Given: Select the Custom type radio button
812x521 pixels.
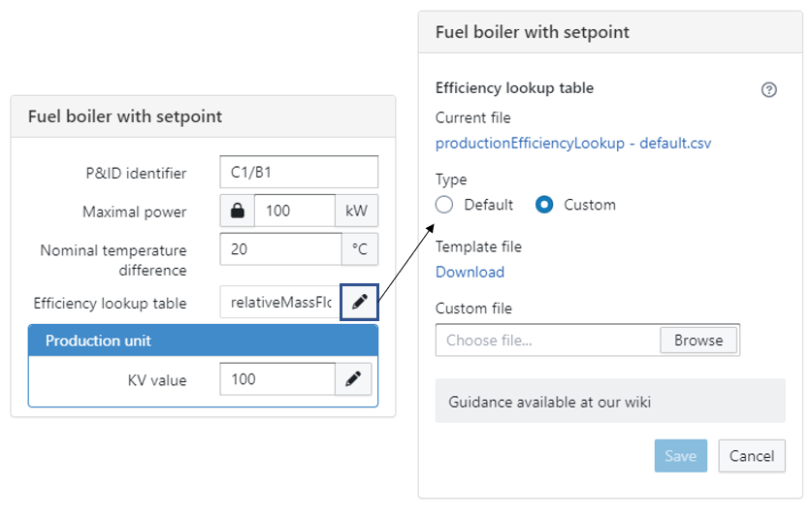Looking at the screenshot, I should click(x=545, y=205).
